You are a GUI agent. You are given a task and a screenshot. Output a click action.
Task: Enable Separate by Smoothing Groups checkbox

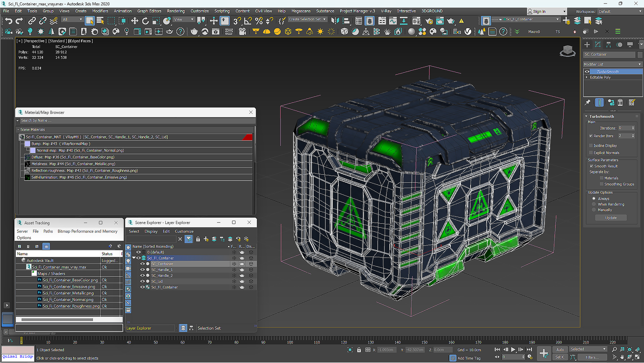[601, 184]
